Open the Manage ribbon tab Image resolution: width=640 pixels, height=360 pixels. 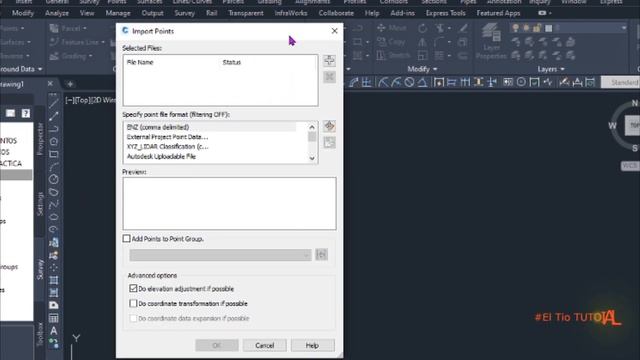[x=118, y=13]
